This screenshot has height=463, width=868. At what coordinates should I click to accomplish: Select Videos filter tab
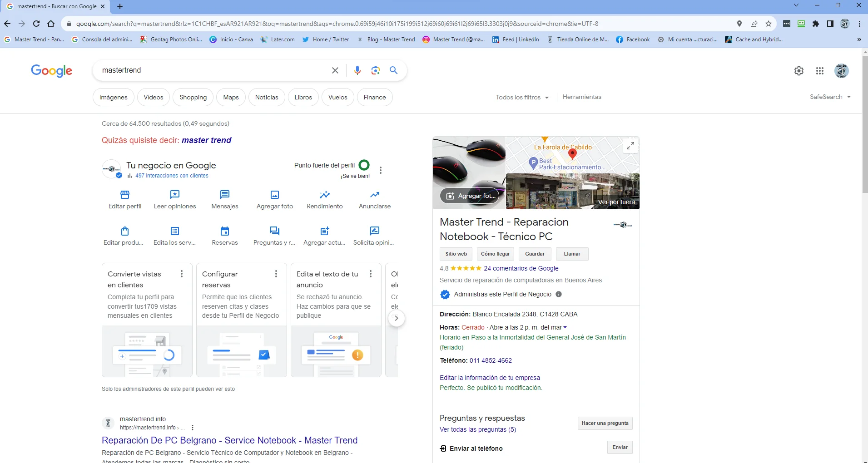point(154,97)
